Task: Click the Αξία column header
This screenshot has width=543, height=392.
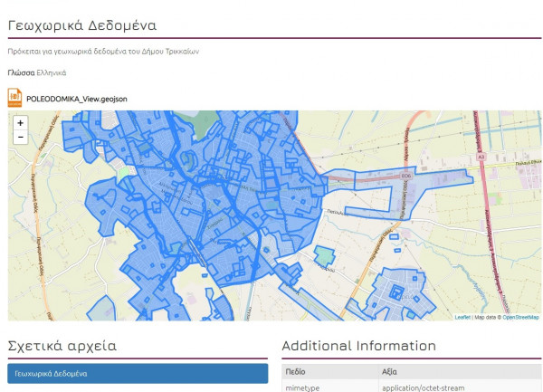Action: coord(391,371)
